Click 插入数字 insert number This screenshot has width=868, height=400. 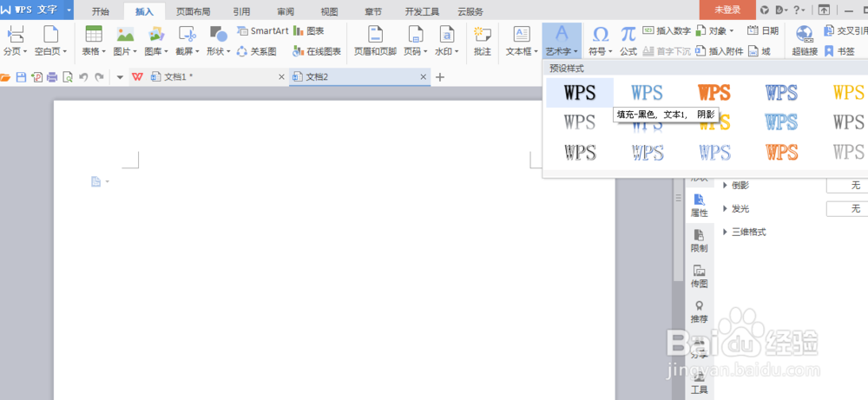(667, 31)
